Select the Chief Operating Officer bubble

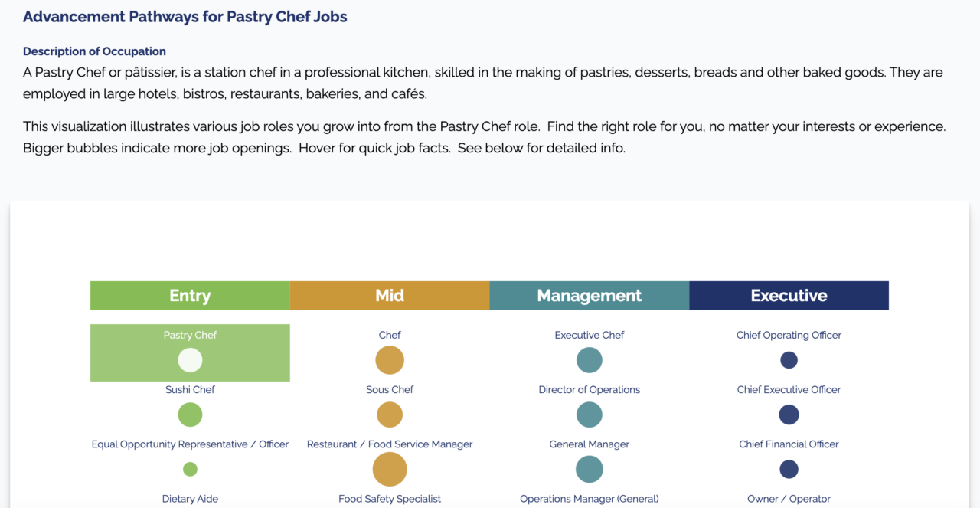coord(789,360)
